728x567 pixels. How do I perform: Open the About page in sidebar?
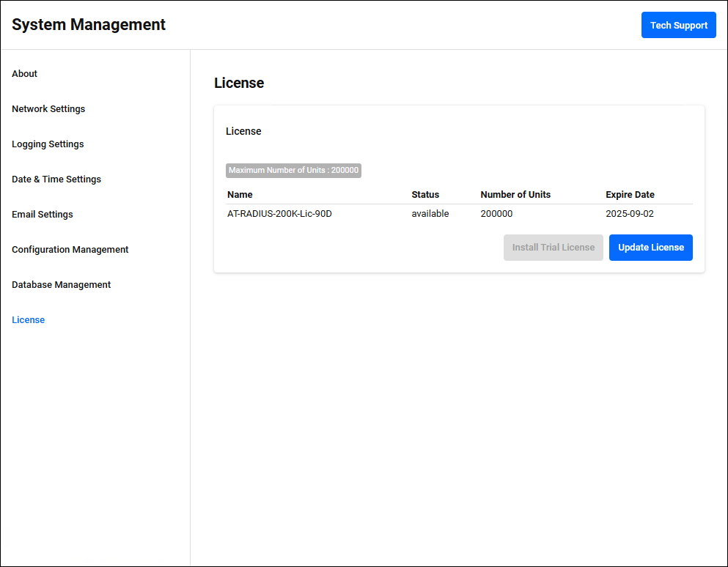[x=25, y=74]
